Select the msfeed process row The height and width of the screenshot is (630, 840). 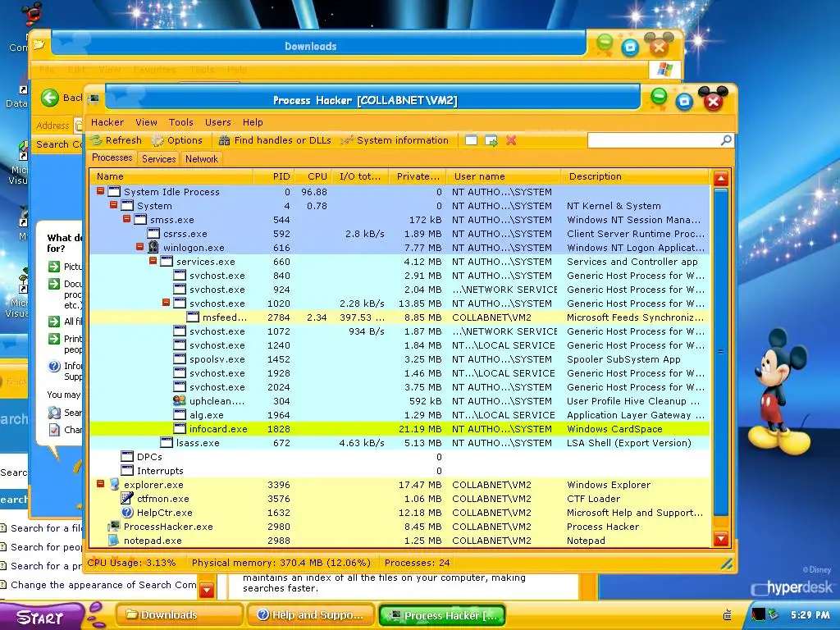click(x=399, y=317)
